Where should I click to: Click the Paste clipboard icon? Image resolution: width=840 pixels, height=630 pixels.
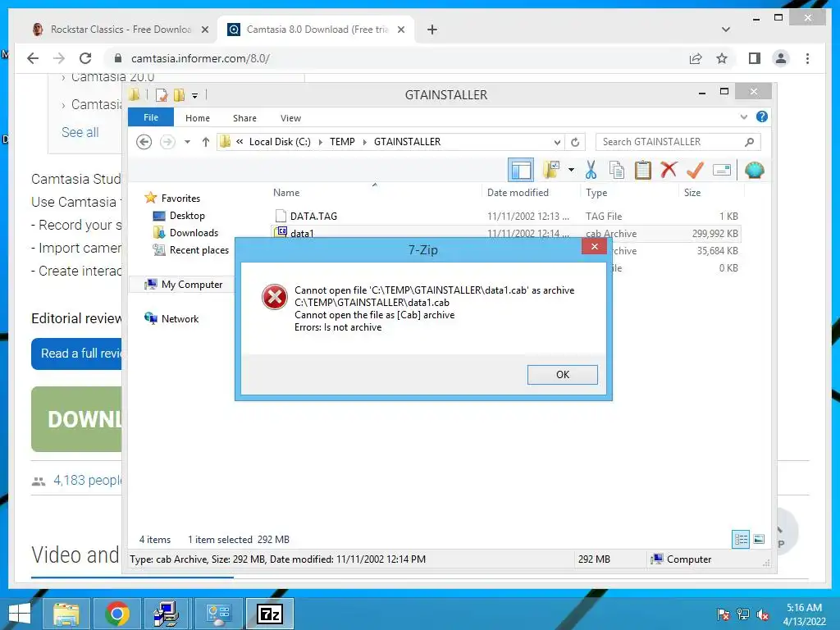pyautogui.click(x=643, y=170)
